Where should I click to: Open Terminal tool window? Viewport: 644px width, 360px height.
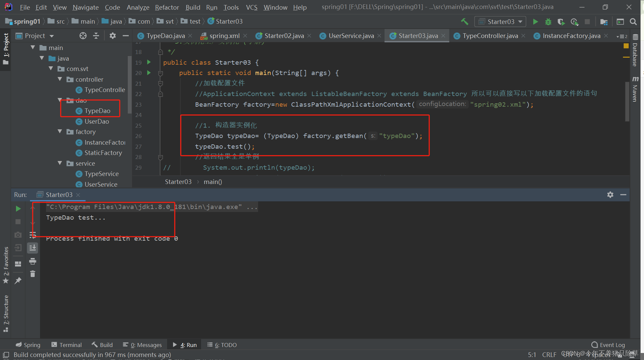(67, 345)
